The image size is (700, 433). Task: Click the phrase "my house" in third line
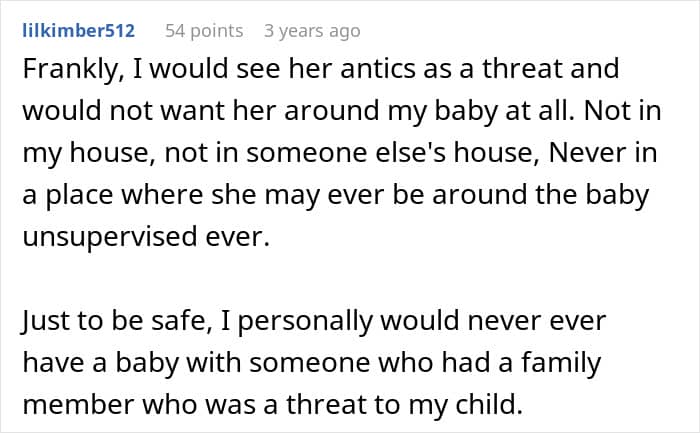[86, 153]
